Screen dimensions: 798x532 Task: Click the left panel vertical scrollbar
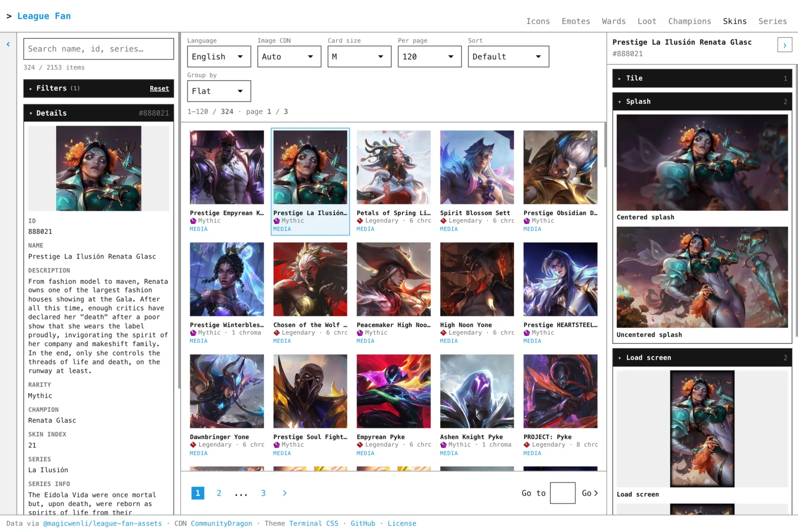pyautogui.click(x=178, y=212)
